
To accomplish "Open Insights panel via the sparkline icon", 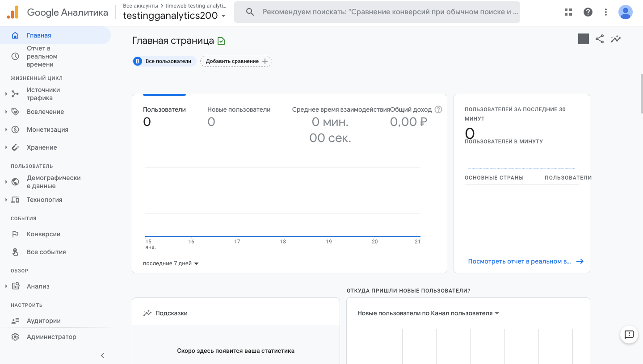I will click(x=616, y=39).
